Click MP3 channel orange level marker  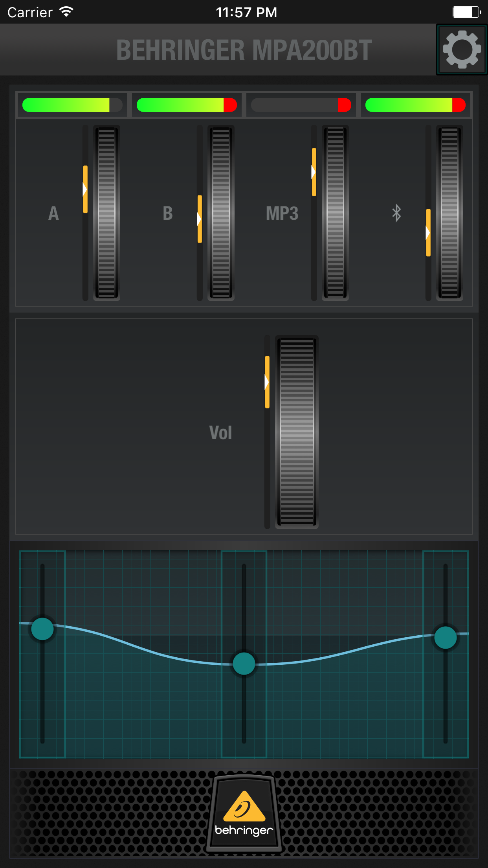(314, 172)
